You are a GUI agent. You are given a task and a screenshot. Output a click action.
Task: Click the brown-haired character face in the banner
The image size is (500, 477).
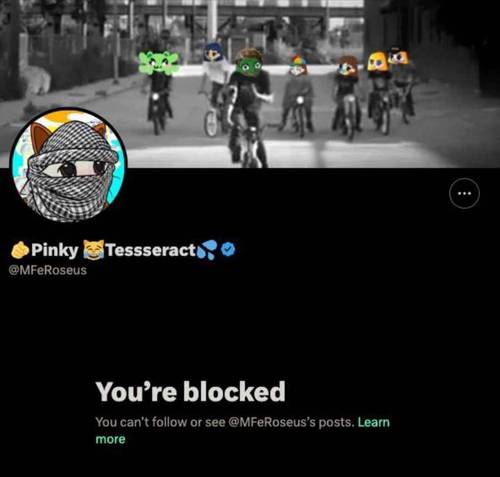click(347, 66)
